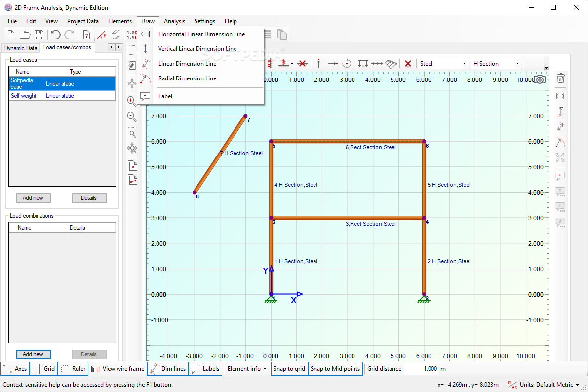Open the help document question-mark icon
Image resolution: width=588 pixels, height=392 pixels.
coord(86,35)
